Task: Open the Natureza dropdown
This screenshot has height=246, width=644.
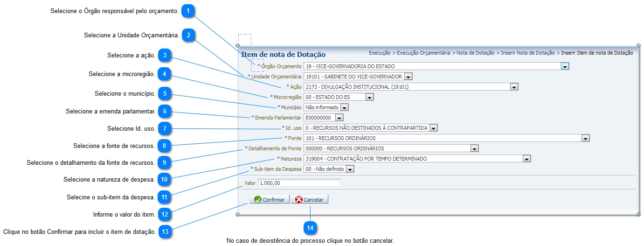Action: [x=526, y=159]
